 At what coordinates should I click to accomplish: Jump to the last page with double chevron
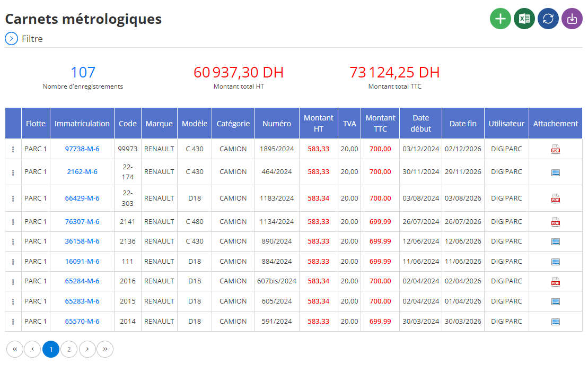coord(105,349)
